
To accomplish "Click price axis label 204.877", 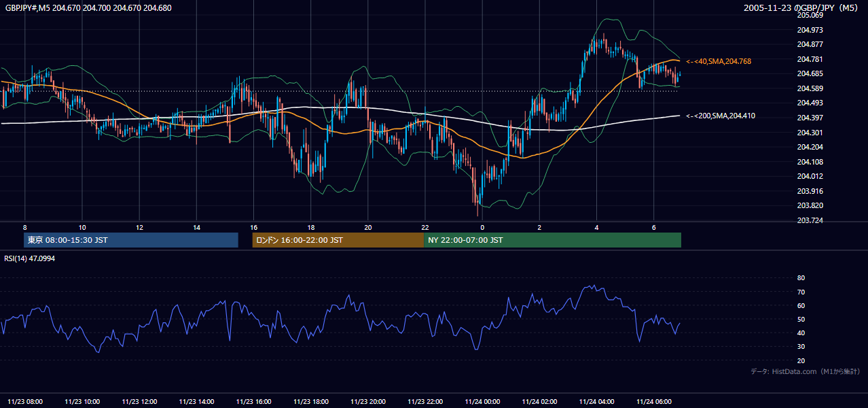I will (810, 44).
